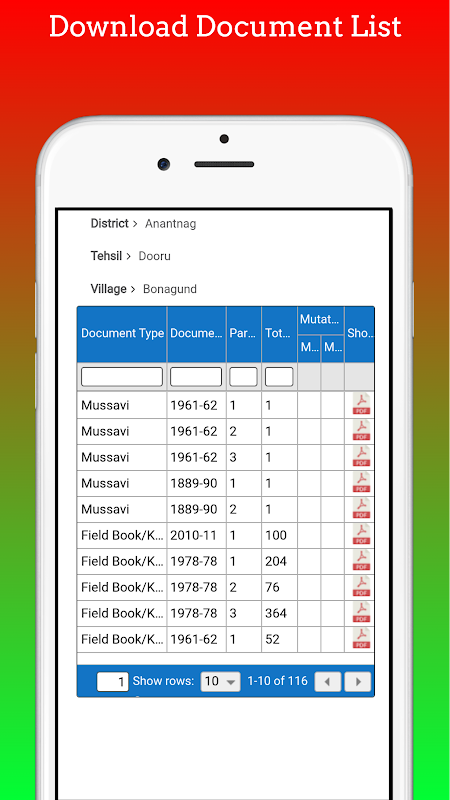
Task: Open the Show rows dropdown
Action: tap(220, 681)
